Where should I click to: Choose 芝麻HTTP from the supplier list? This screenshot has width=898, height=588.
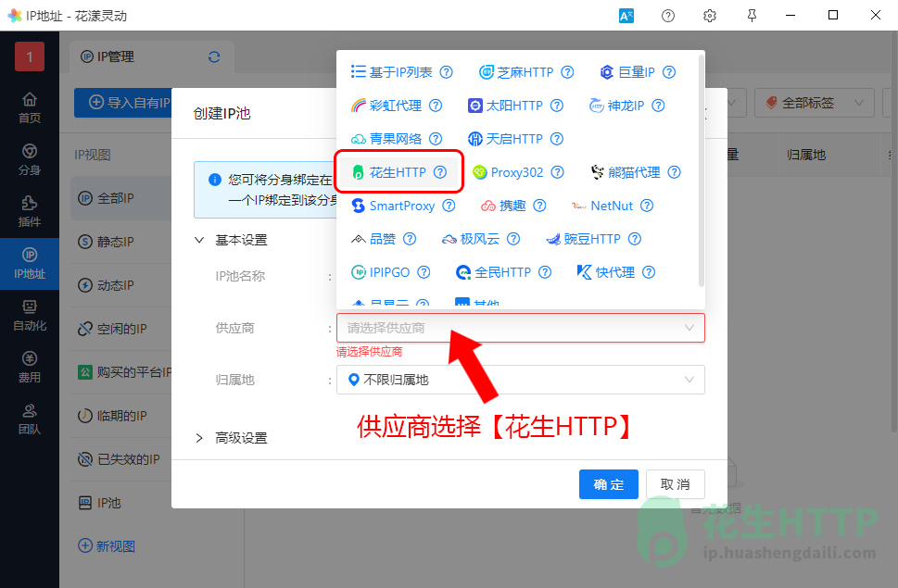click(x=516, y=72)
